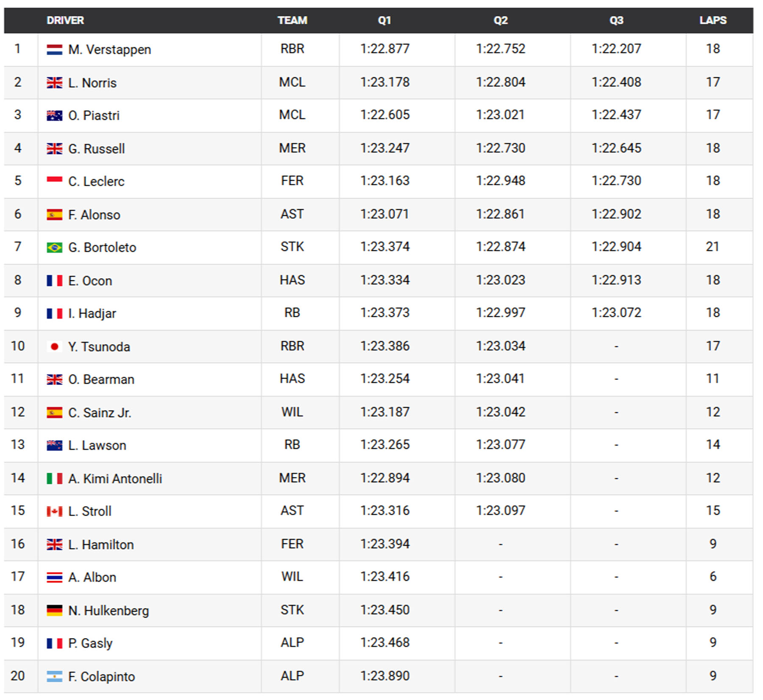Click the Monaco flag beside C. Leclerc

54,181
